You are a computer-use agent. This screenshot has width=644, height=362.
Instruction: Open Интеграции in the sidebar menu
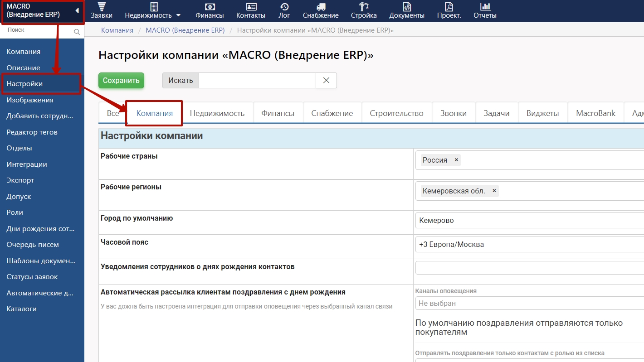pyautogui.click(x=27, y=164)
